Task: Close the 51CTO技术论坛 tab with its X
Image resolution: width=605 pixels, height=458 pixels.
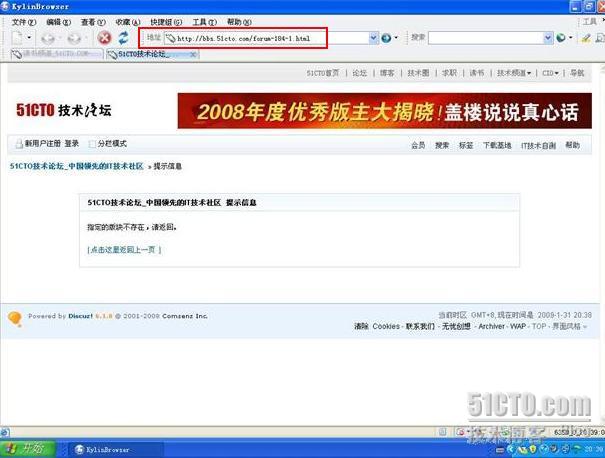Action: 194,55
